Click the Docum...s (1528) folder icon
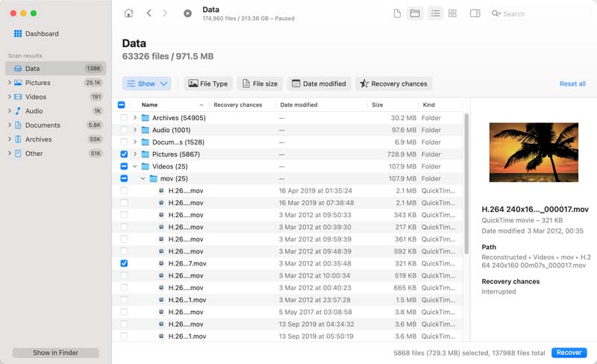 145,142
